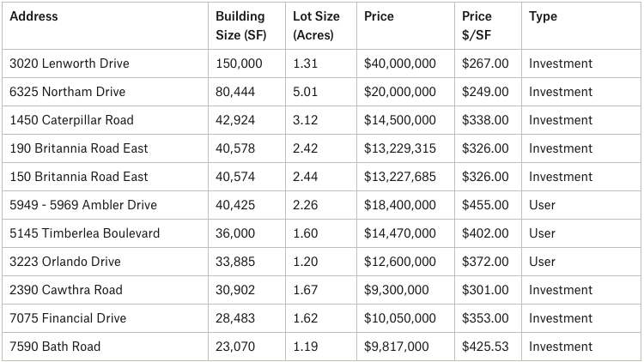Select the 3223 Orlando Drive cell
This screenshot has height=362, width=644.
65,262
